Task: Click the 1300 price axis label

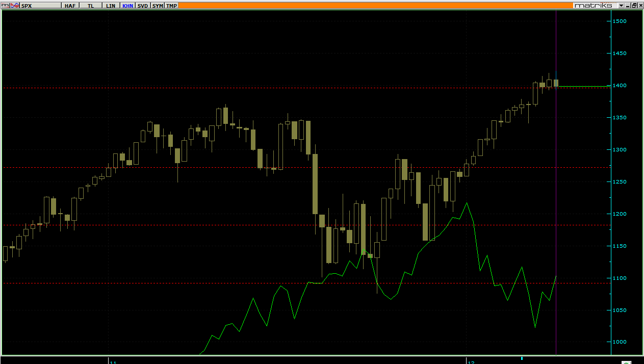Action: tap(620, 149)
